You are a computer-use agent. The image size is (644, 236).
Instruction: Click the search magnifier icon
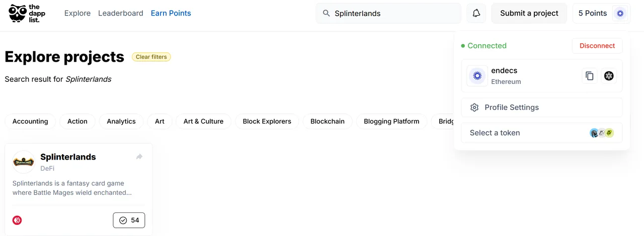pos(327,14)
